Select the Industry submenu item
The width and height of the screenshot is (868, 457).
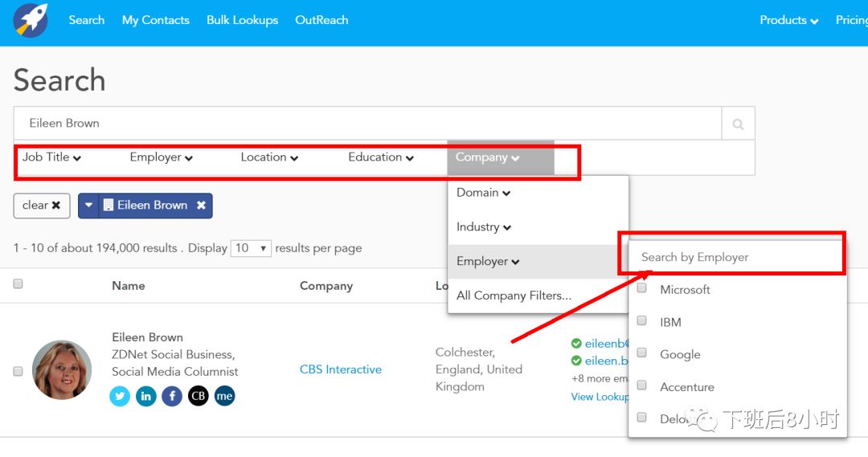tap(484, 227)
